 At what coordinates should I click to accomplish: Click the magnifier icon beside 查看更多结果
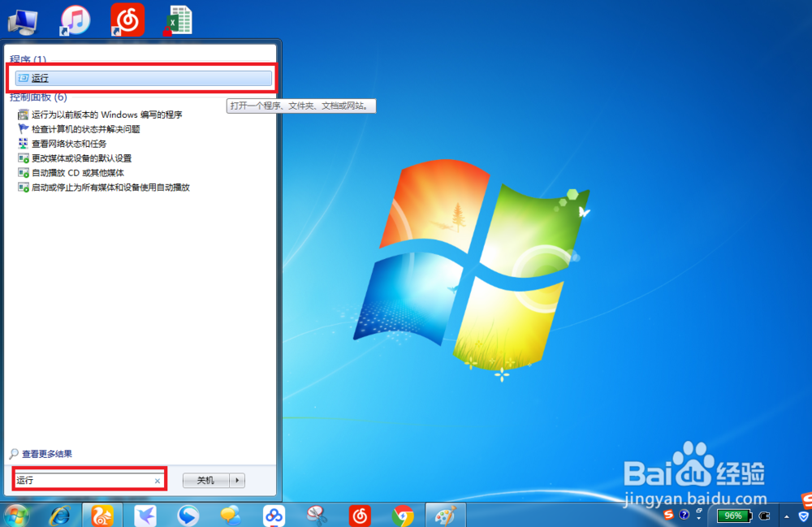14,454
